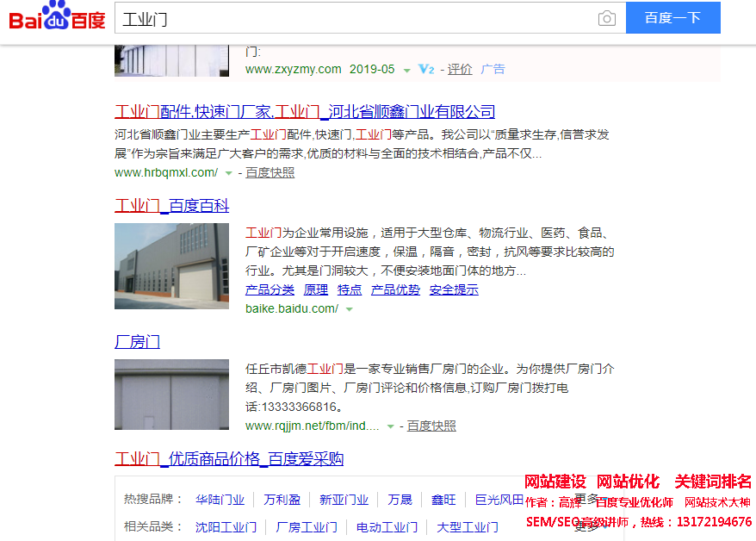Go to 产品分类 section link

270,289
